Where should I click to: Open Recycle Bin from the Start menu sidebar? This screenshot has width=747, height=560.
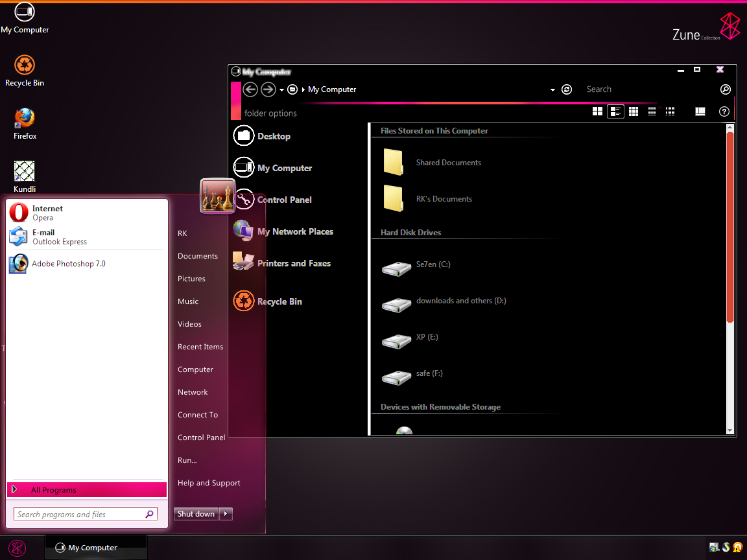click(279, 301)
